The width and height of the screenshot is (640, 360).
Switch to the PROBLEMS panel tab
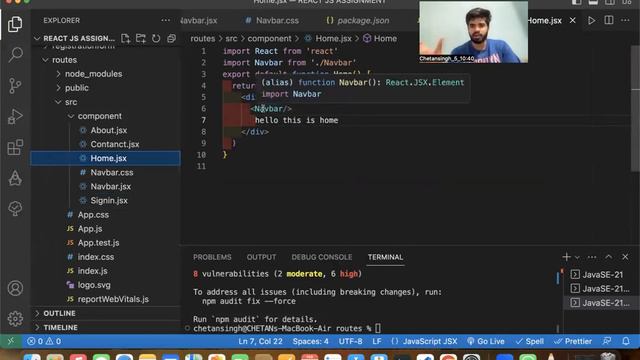click(x=212, y=257)
